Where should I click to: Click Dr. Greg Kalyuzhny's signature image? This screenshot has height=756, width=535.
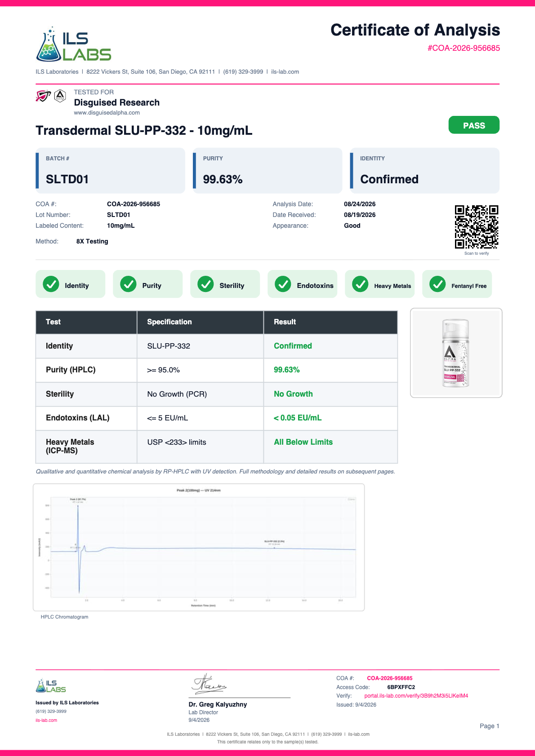pos(210,684)
